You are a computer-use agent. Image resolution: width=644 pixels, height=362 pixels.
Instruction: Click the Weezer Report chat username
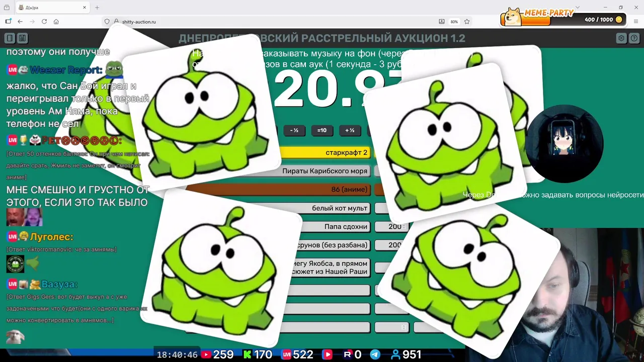click(x=66, y=70)
